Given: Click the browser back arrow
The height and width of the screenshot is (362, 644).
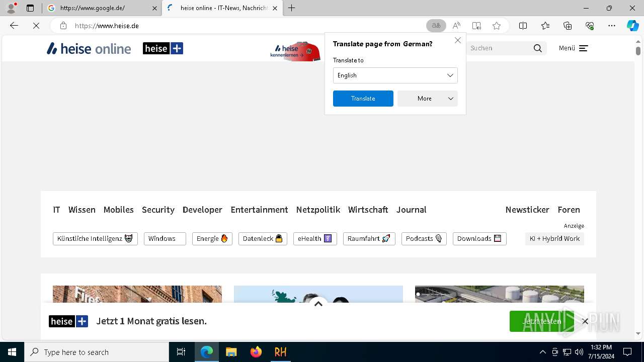Looking at the screenshot, I should (14, 26).
